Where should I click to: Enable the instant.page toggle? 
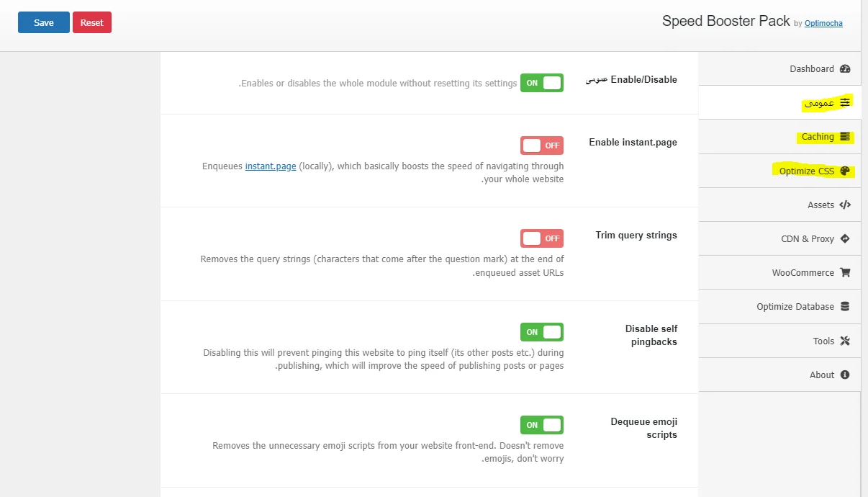pos(541,145)
